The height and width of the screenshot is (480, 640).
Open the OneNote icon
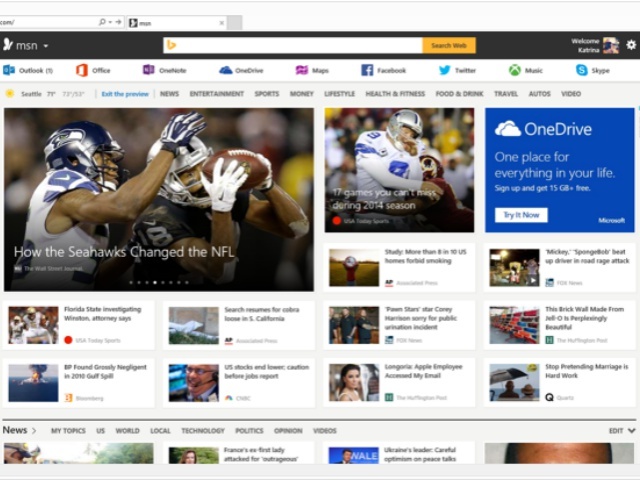pyautogui.click(x=149, y=70)
